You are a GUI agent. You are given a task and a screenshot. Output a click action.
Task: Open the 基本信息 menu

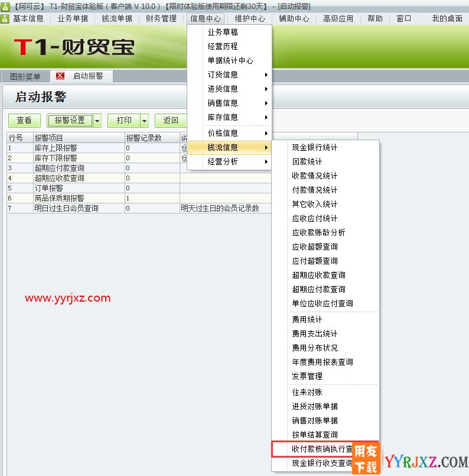coord(28,18)
